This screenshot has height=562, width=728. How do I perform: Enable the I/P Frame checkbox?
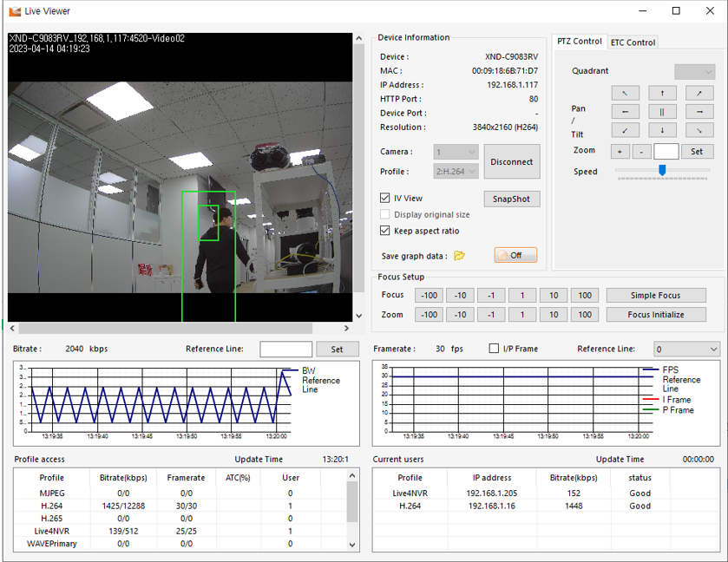[495, 349]
